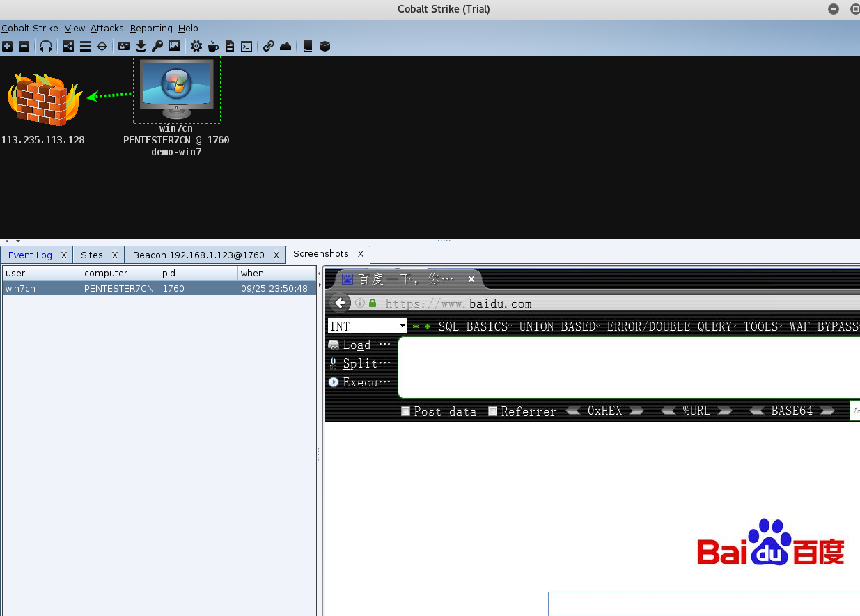Click the right arrow next to BASE64
860x616 pixels.
[x=827, y=411]
